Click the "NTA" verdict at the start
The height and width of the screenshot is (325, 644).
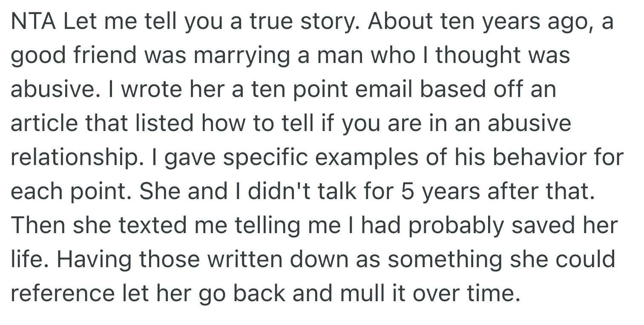pos(33,22)
